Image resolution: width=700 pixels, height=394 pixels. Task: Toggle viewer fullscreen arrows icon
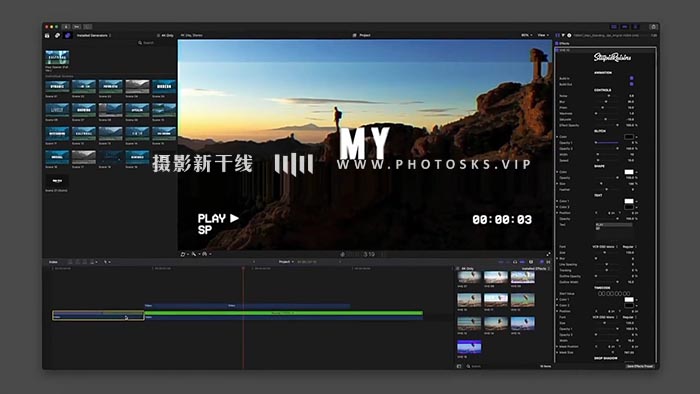point(548,254)
